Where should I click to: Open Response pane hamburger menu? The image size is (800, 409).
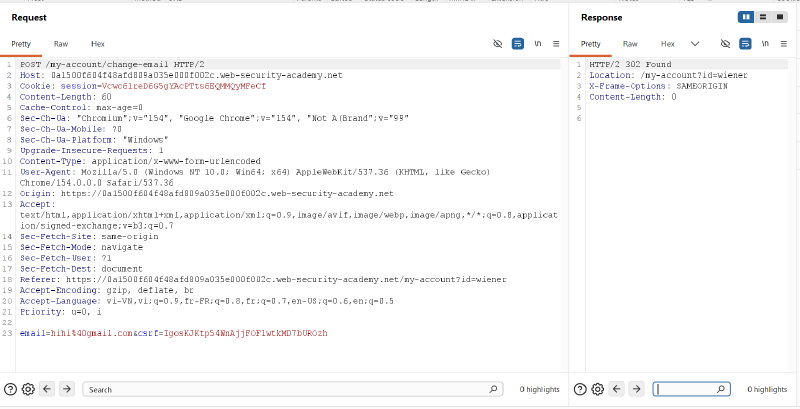784,44
